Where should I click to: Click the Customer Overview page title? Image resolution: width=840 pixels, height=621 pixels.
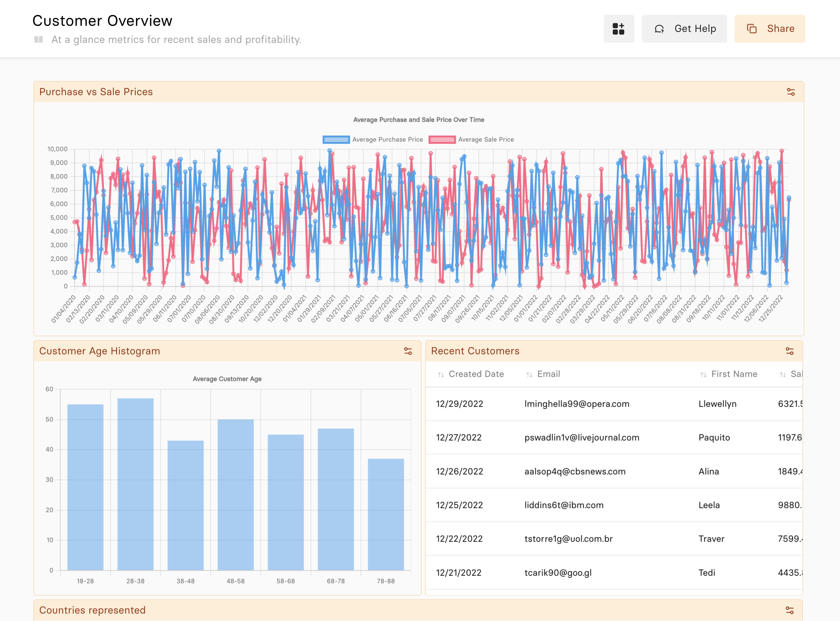pyautogui.click(x=102, y=21)
